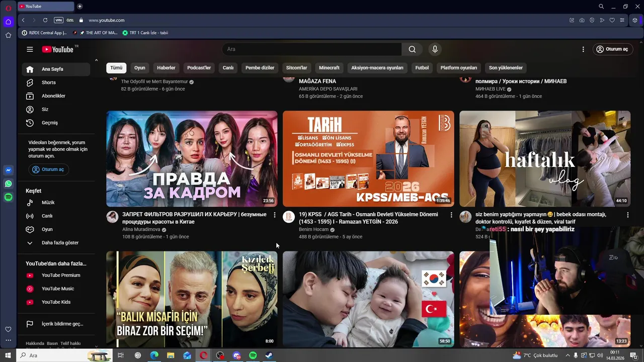Go back with browser back arrow

23,20
